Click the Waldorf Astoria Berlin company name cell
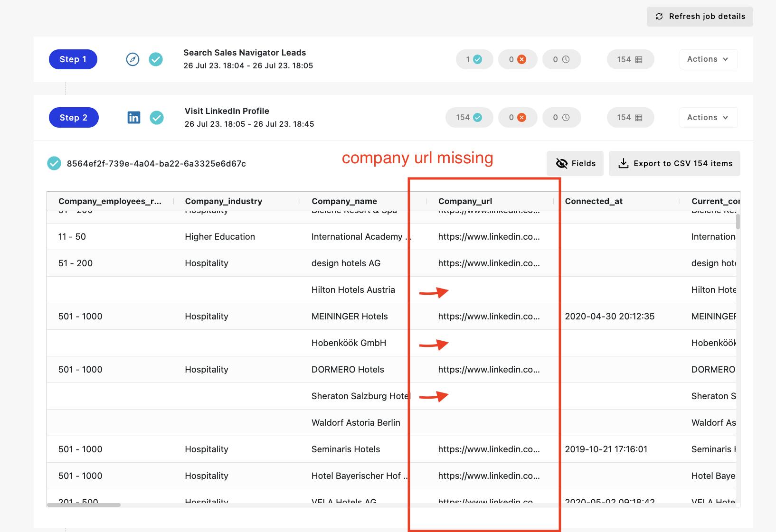776x532 pixels. coord(356,423)
